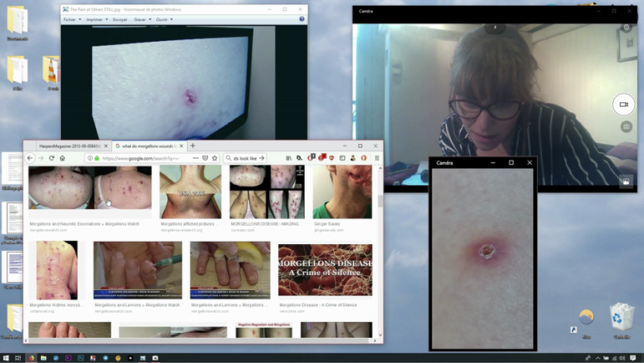Expand the Imprimer dropdown menu

[96, 19]
